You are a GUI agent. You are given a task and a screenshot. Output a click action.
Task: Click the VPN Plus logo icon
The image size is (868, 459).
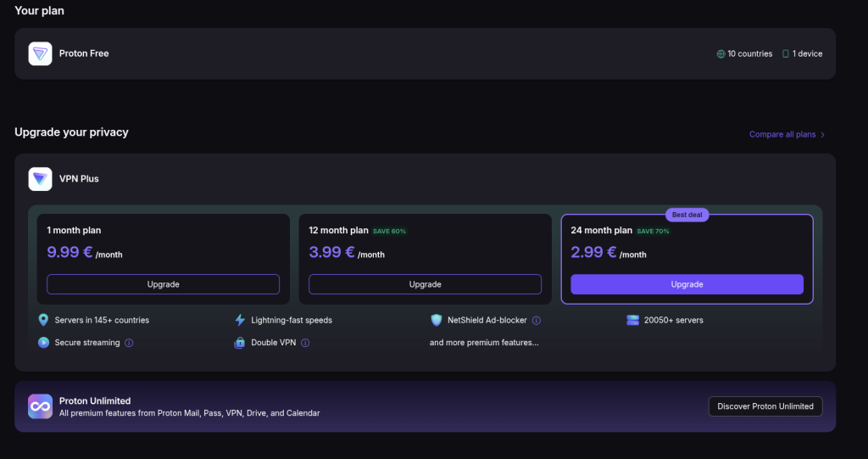pos(41,179)
